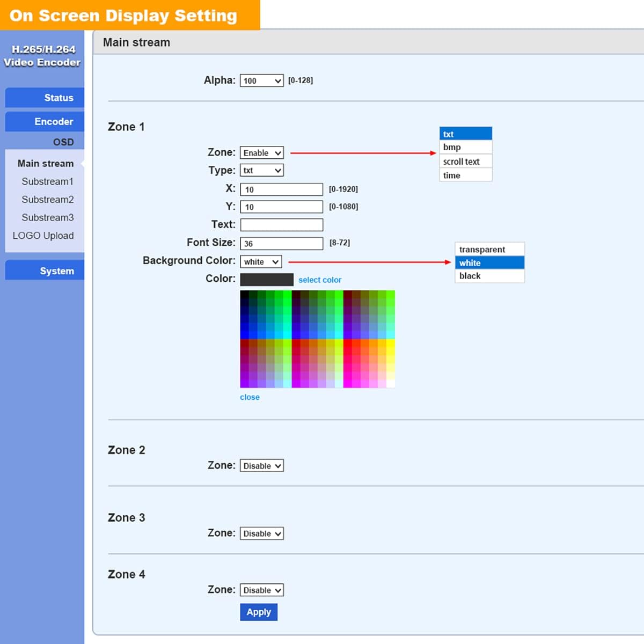This screenshot has width=644, height=644.
Task: Close the color picker panel
Action: click(x=249, y=397)
